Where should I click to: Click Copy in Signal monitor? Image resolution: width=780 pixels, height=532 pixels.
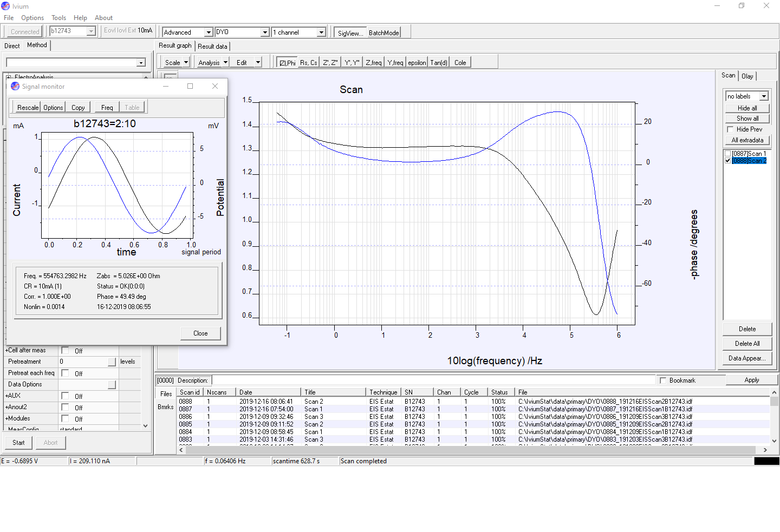click(x=78, y=108)
